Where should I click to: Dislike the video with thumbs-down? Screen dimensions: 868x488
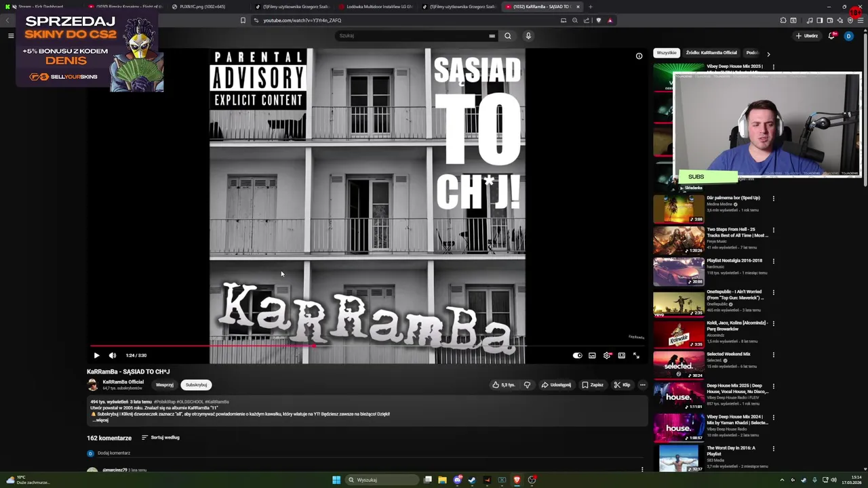(x=527, y=385)
